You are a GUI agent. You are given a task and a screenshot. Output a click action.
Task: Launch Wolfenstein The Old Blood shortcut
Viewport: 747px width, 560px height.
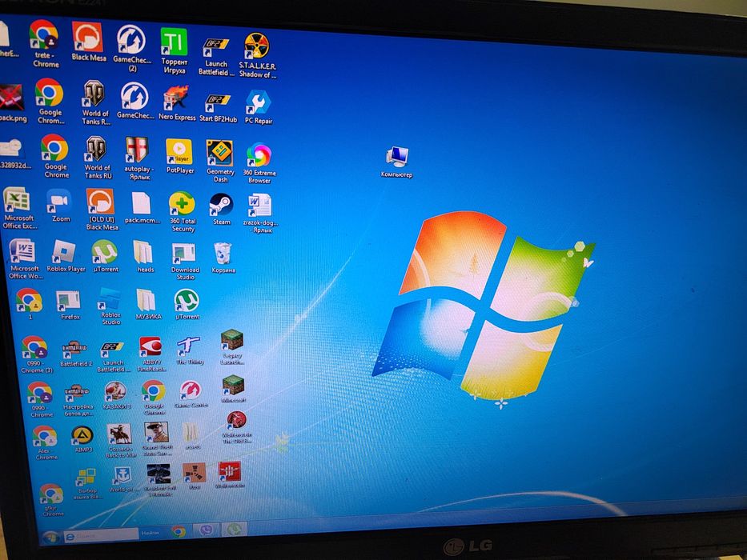tap(236, 427)
